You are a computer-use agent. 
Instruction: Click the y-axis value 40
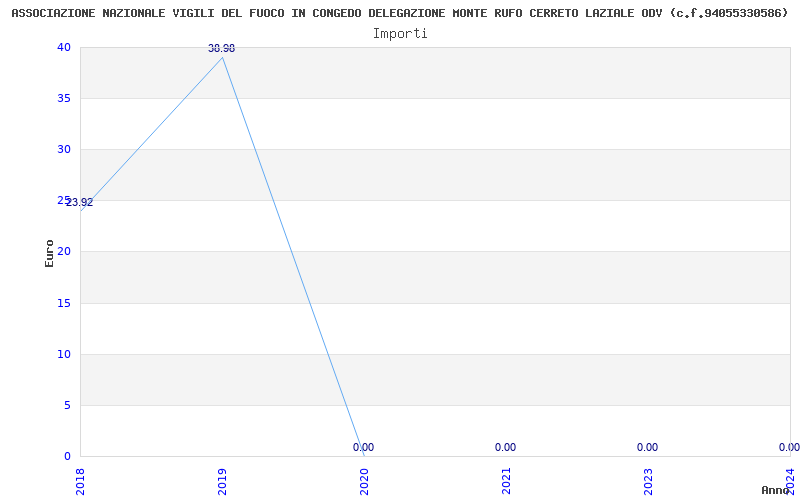pyautogui.click(x=64, y=47)
